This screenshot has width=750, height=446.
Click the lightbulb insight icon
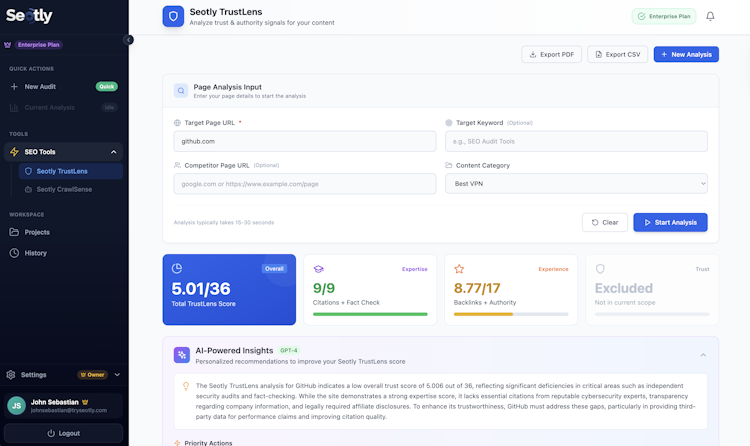tap(186, 386)
